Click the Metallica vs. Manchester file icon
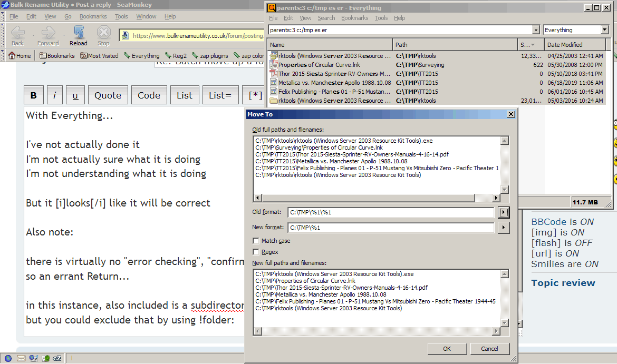 click(x=274, y=83)
